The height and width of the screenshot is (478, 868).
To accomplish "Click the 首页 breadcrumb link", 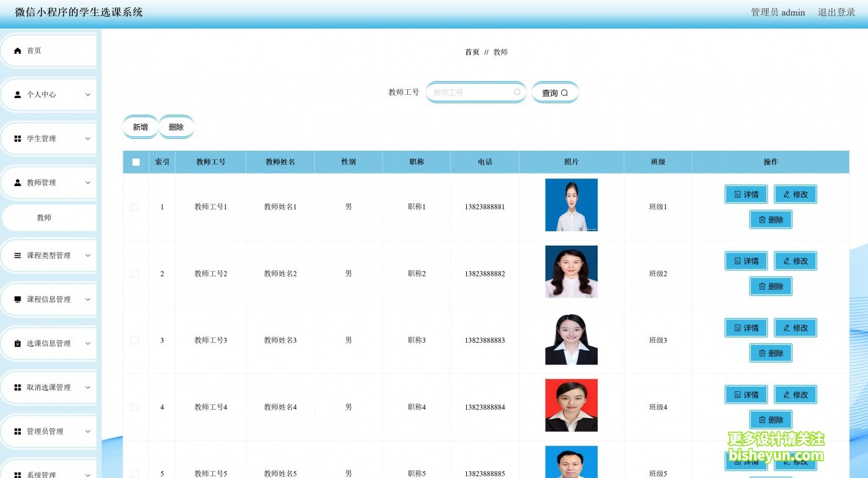I will pyautogui.click(x=472, y=52).
